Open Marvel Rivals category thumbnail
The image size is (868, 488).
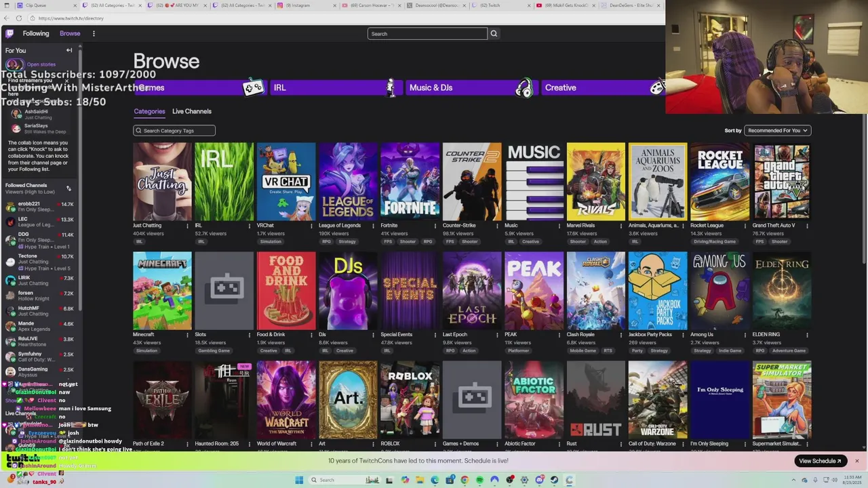[x=596, y=182]
